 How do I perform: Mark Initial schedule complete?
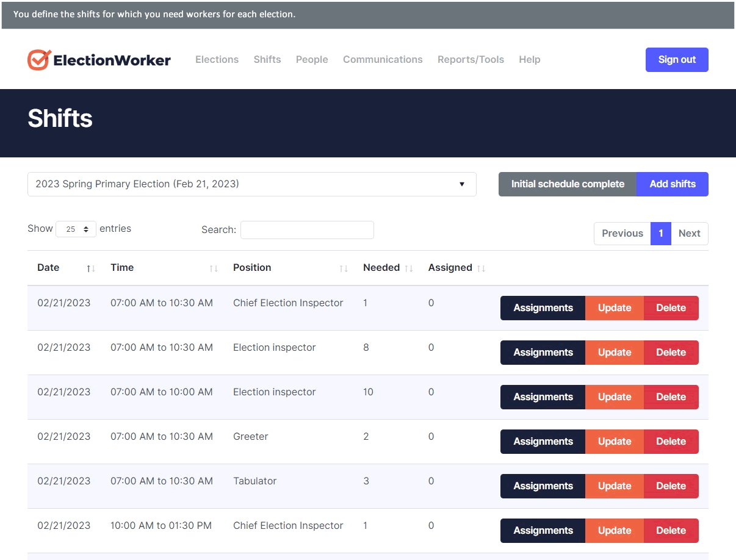[x=567, y=184]
